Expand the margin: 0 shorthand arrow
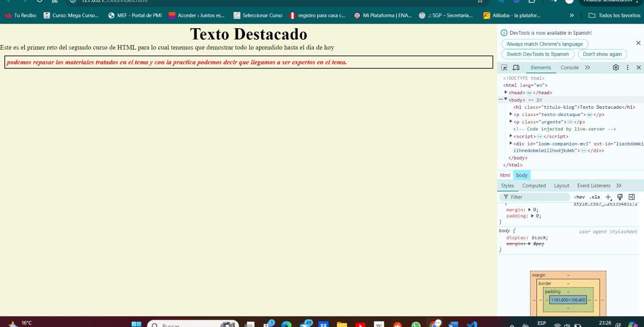 pyautogui.click(x=529, y=210)
